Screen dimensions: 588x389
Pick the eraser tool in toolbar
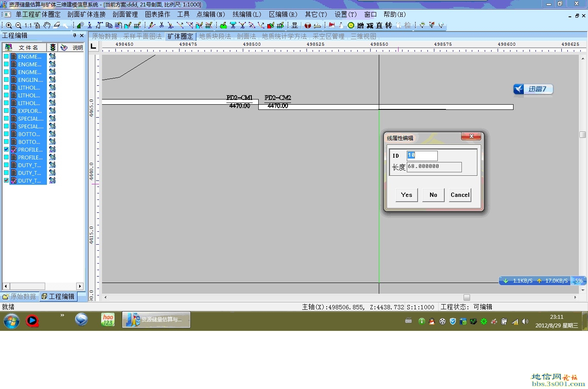click(57, 25)
